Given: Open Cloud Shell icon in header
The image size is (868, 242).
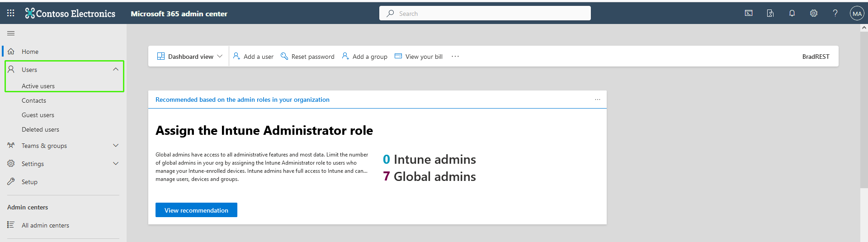Looking at the screenshot, I should click(x=749, y=13).
